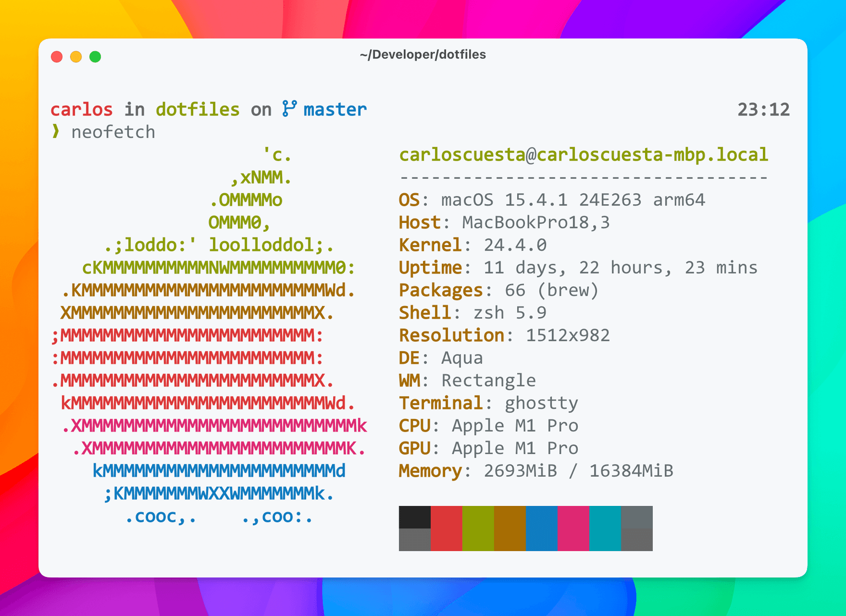The image size is (846, 616).
Task: Click the Uptime information line
Action: click(577, 268)
